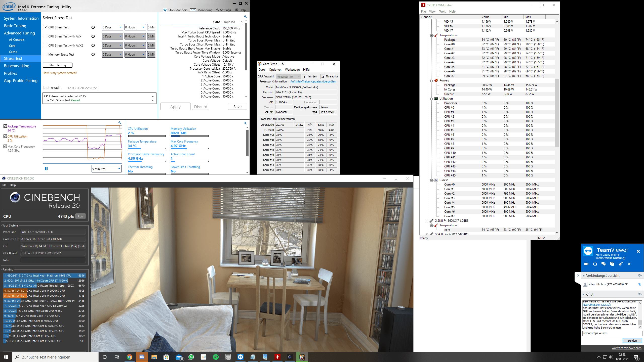
Task: Click wrench icon above the monitor tiles
Action: [x=245, y=123]
